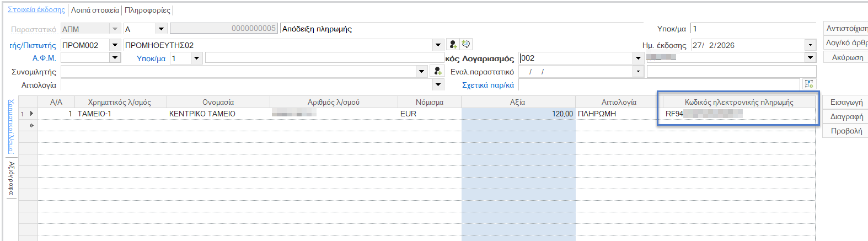The width and height of the screenshot is (868, 241).
Task: Switch to the Λοιπά στοιχεία tab
Action: (95, 10)
